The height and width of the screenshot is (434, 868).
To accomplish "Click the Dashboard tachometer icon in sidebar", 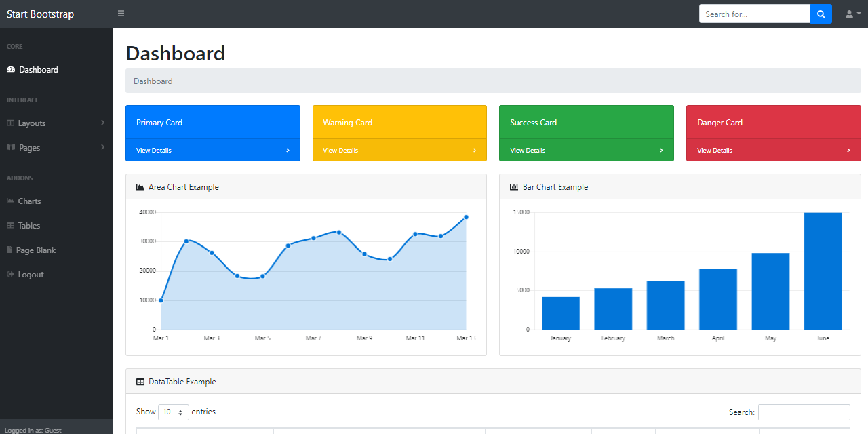I will [11, 70].
